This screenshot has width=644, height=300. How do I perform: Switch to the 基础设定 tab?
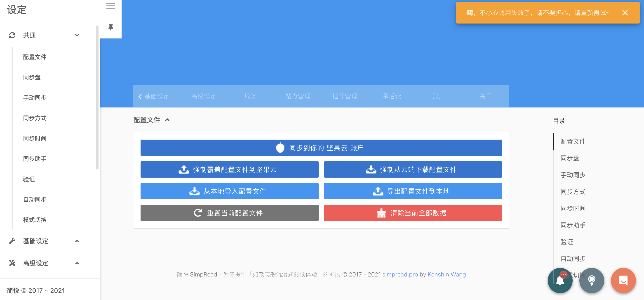click(157, 96)
